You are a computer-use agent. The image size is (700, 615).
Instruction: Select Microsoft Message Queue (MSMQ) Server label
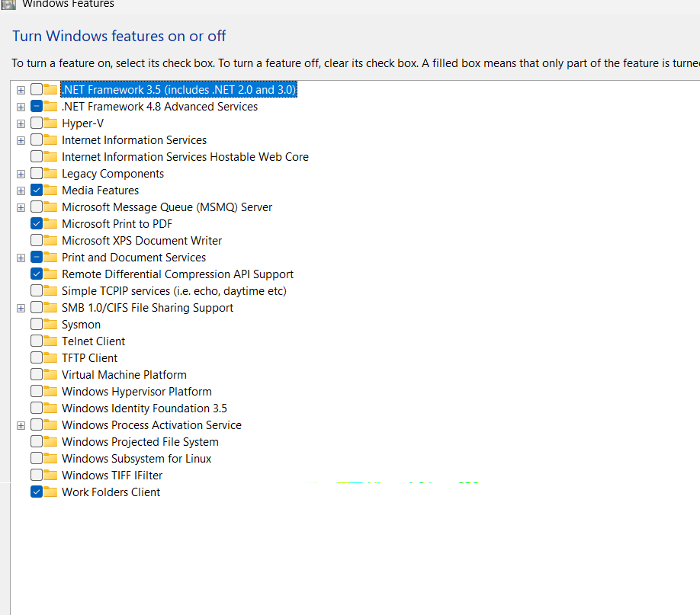[166, 207]
